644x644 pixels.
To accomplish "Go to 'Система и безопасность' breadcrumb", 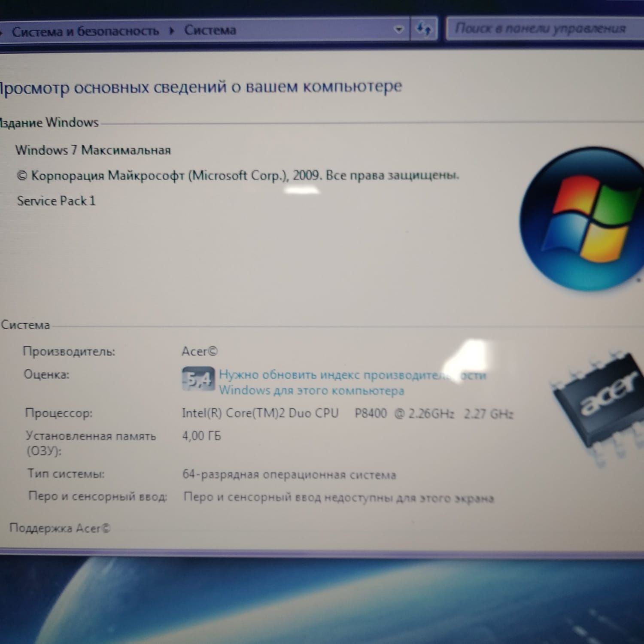I will tap(85, 31).
